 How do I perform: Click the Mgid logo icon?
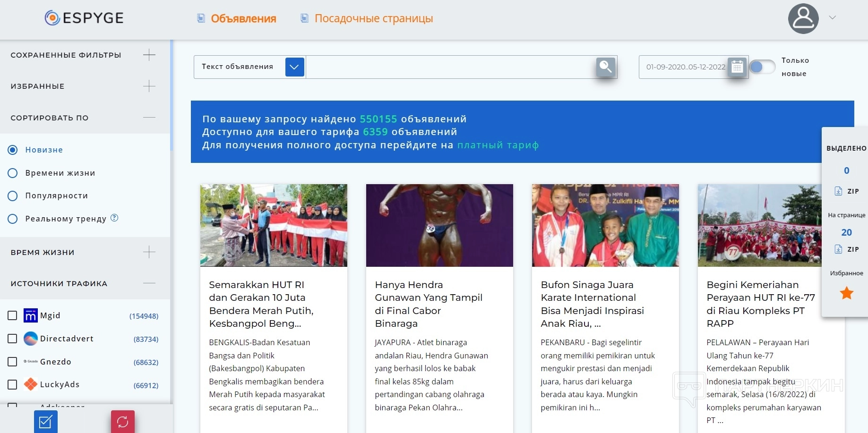31,315
